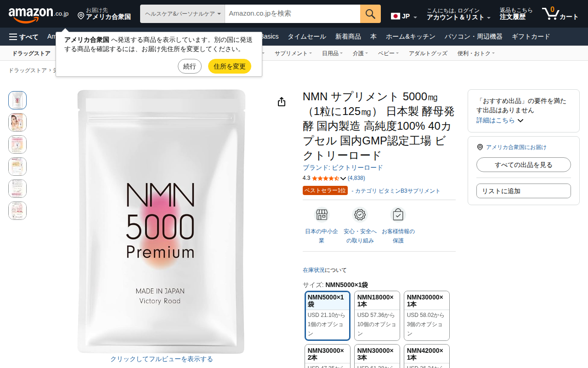The width and height of the screenshot is (588, 368).
Task: Click the second product thumbnail image
Action: coord(17,122)
